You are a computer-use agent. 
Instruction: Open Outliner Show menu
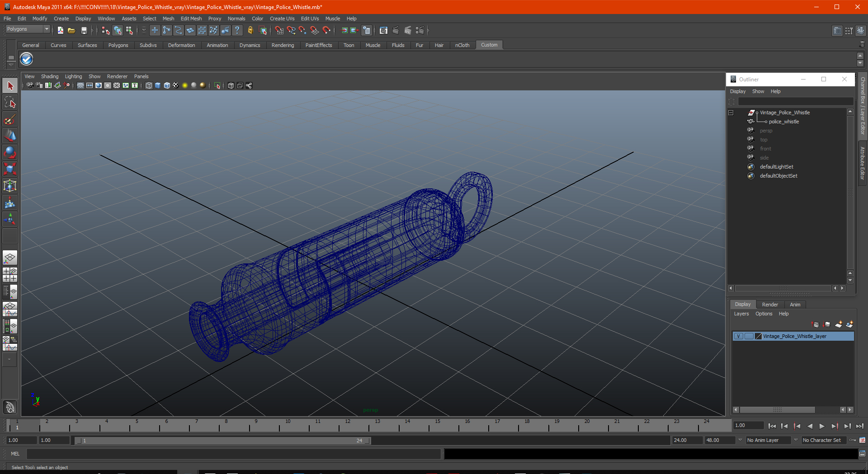[x=758, y=91]
